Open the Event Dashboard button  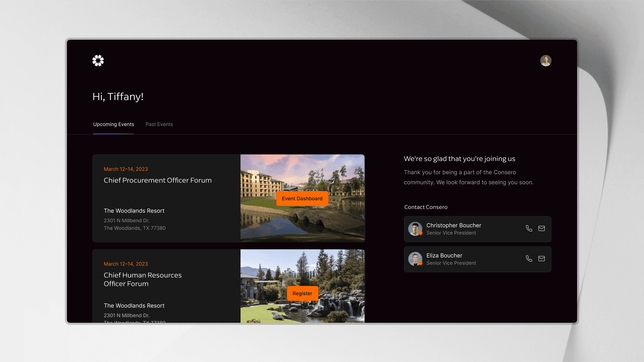click(x=302, y=198)
